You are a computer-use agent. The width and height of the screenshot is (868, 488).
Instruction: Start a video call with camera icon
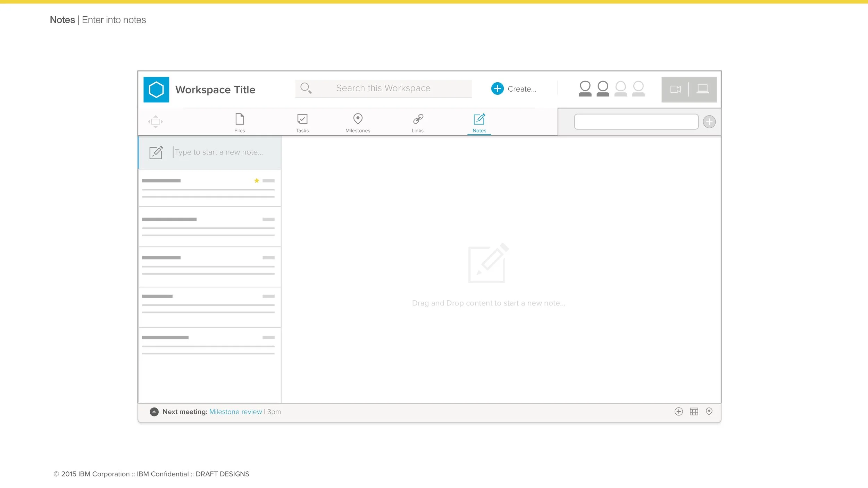click(675, 90)
